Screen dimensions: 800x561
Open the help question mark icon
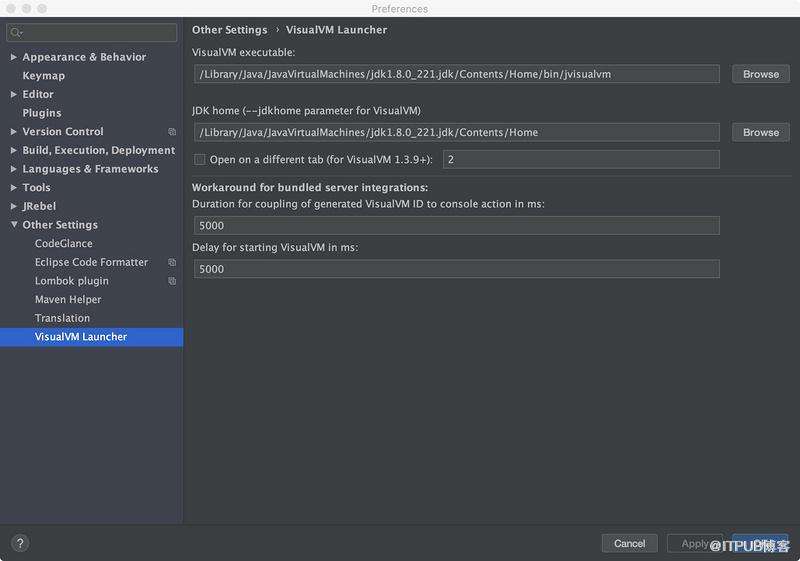pyautogui.click(x=20, y=543)
